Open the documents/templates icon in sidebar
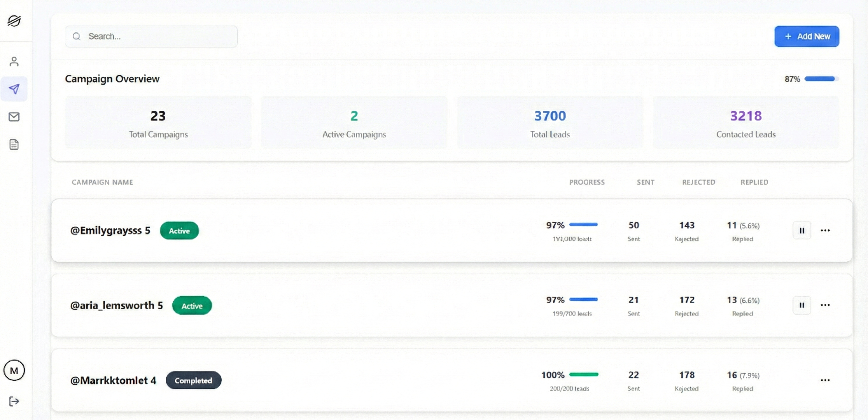The image size is (868, 420). [14, 144]
